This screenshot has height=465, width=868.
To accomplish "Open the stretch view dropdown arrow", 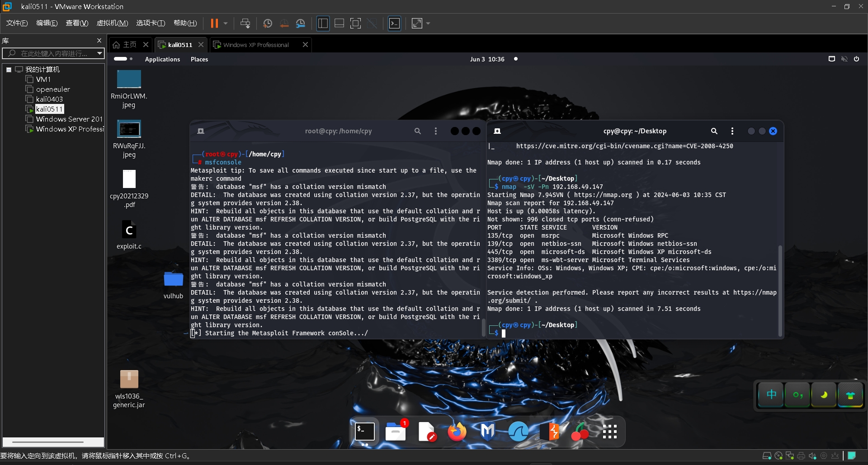I will tap(428, 23).
